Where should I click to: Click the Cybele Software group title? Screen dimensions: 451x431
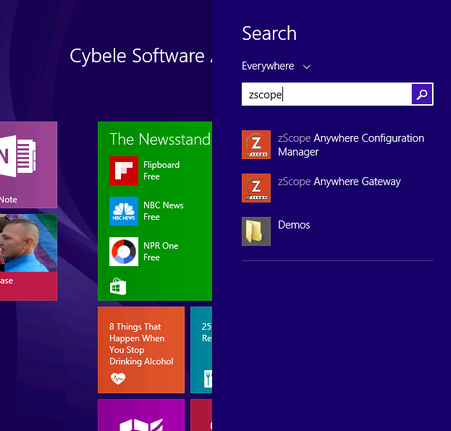[141, 55]
